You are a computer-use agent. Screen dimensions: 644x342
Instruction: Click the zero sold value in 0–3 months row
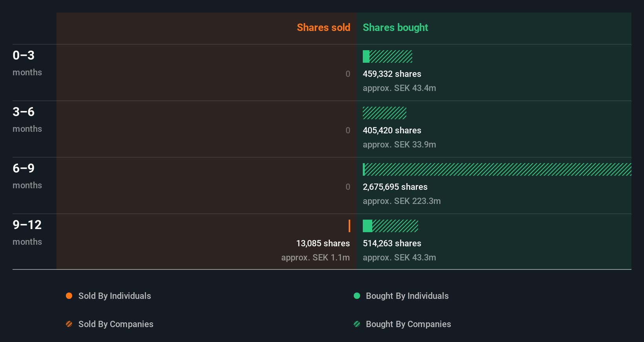(348, 74)
